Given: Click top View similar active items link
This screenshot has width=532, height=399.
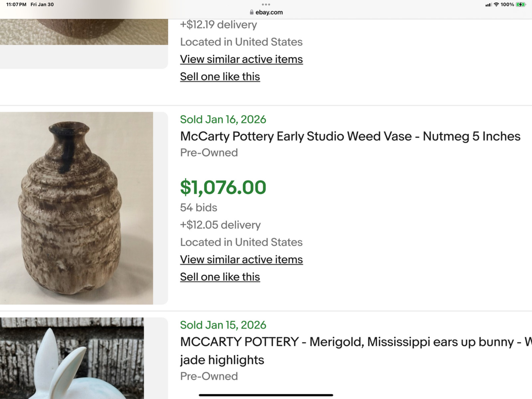Looking at the screenshot, I should point(241,59).
